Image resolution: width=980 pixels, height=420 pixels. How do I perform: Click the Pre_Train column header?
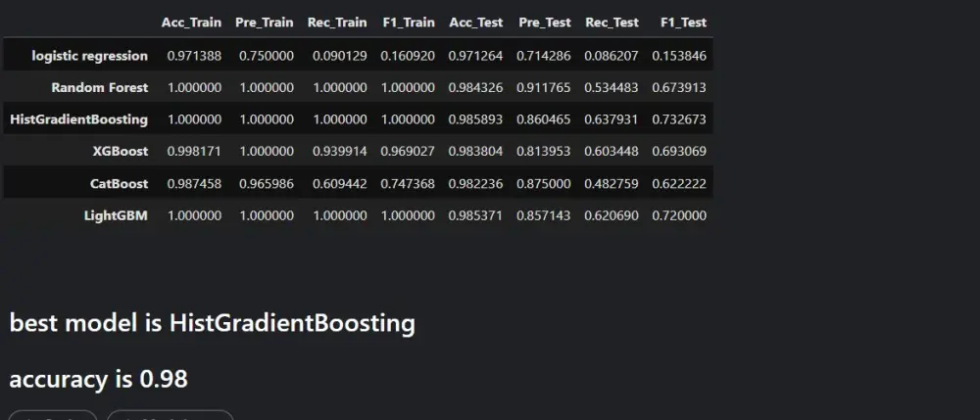pos(264,23)
